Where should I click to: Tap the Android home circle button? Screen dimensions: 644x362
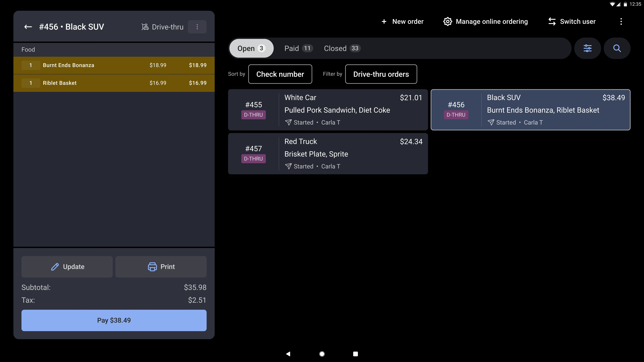[x=322, y=354]
